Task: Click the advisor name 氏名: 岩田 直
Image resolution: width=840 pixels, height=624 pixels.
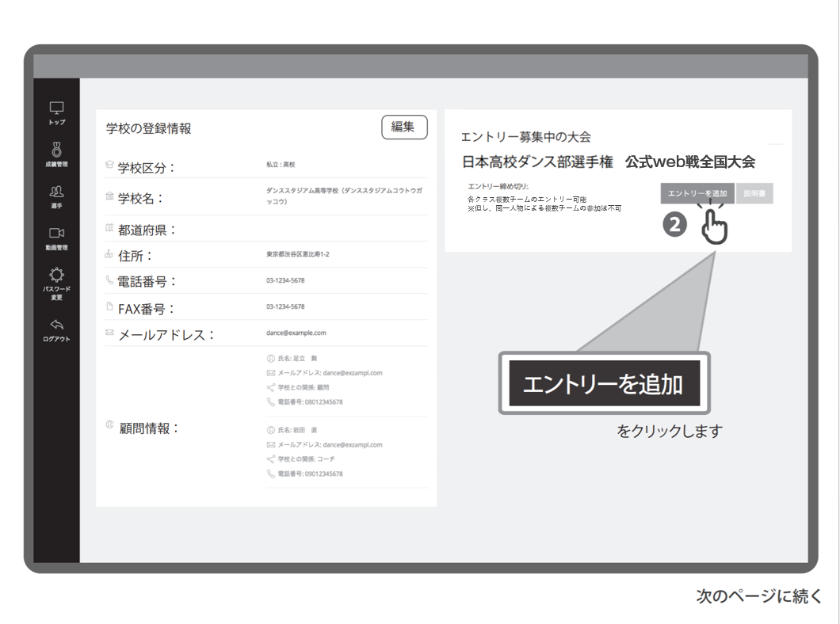Action: click(298, 430)
